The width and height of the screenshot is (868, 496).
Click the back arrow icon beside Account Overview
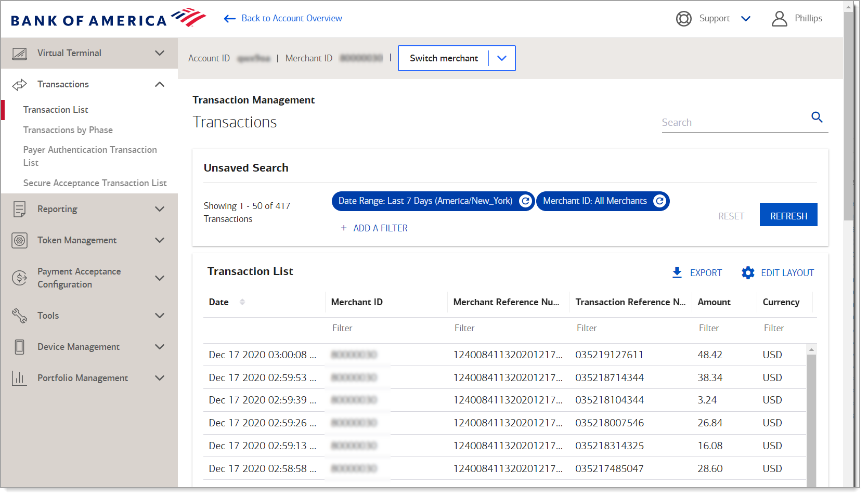point(230,19)
